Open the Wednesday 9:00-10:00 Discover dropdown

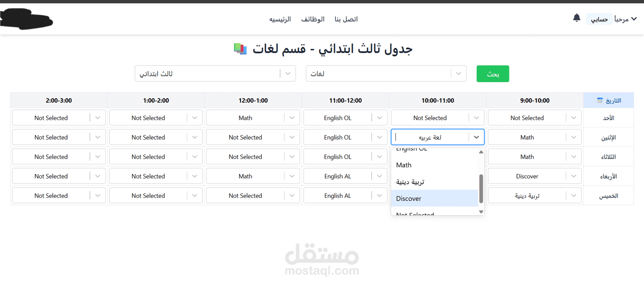[x=535, y=176]
